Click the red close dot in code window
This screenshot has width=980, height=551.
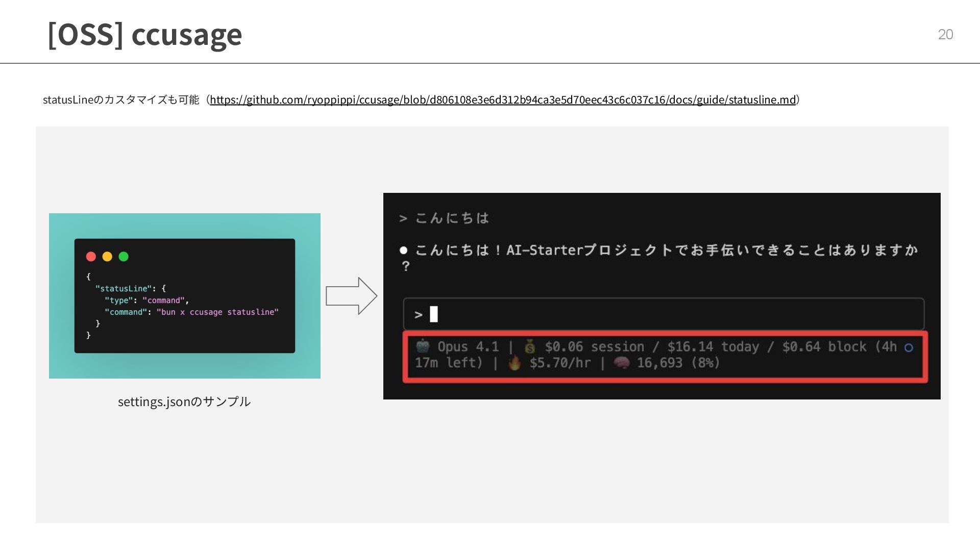pos(91,257)
